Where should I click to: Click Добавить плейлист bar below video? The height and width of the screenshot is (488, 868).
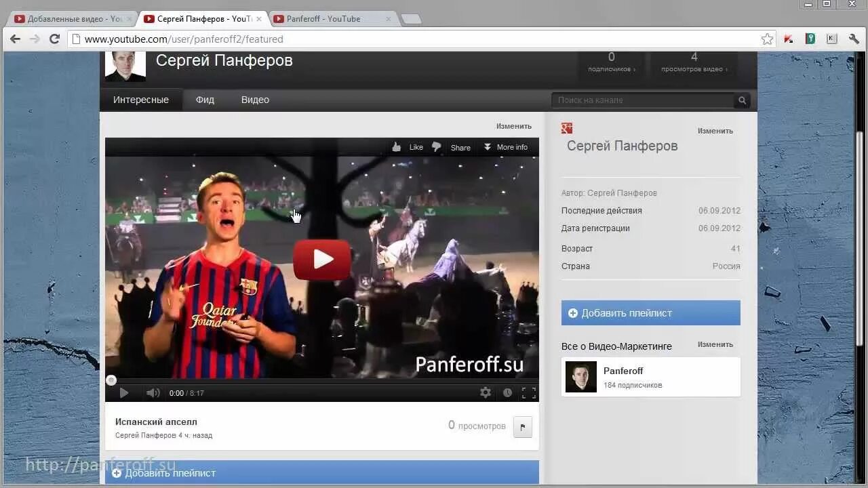tap(322, 472)
